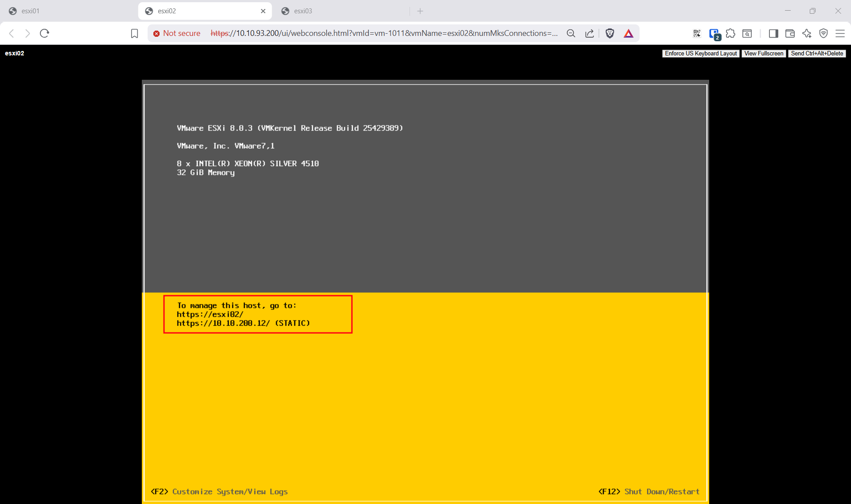851x504 pixels.
Task: Open the browser main menu
Action: tap(840, 33)
